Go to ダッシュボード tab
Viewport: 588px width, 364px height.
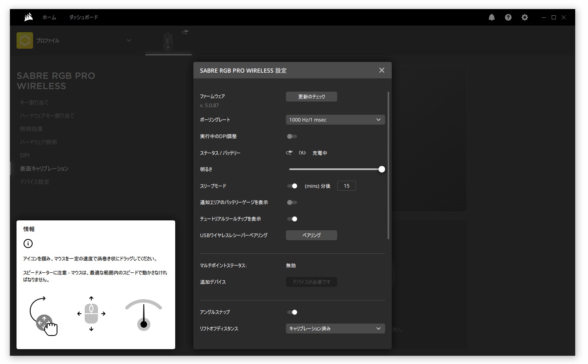pos(83,17)
